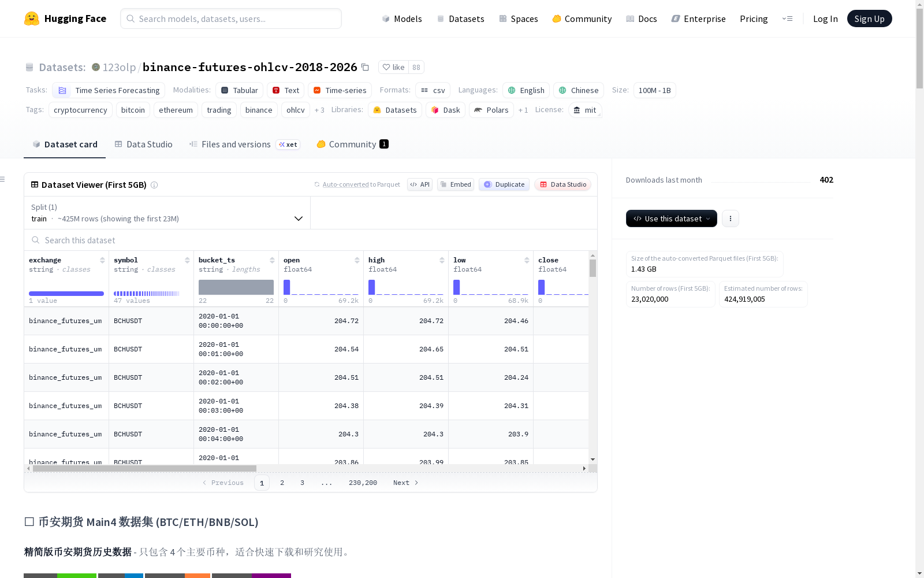This screenshot has height=578, width=924.
Task: Click the Time Series Forecasting task tag
Action: 109,90
